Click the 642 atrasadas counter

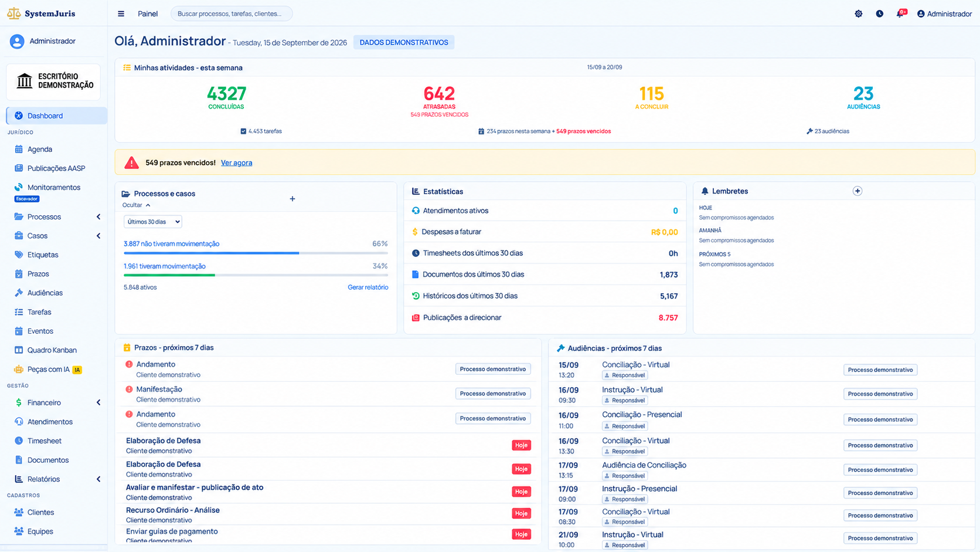(x=439, y=94)
